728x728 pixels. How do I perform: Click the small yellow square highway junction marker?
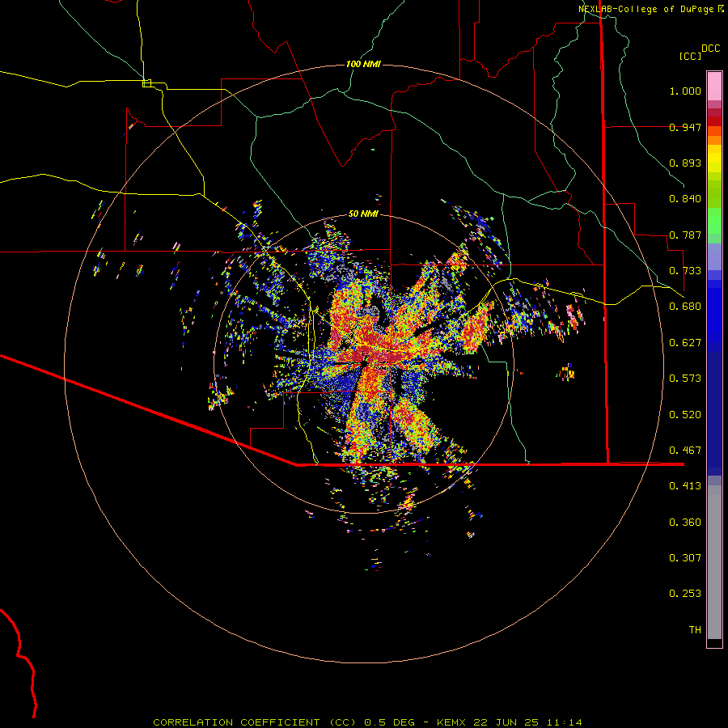147,83
